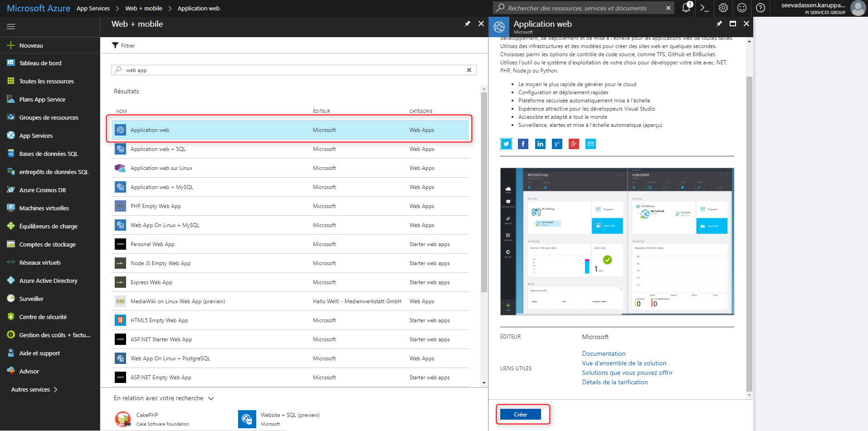Collapse En relation avec votre recherche
This screenshot has width=868, height=431.
click(211, 398)
